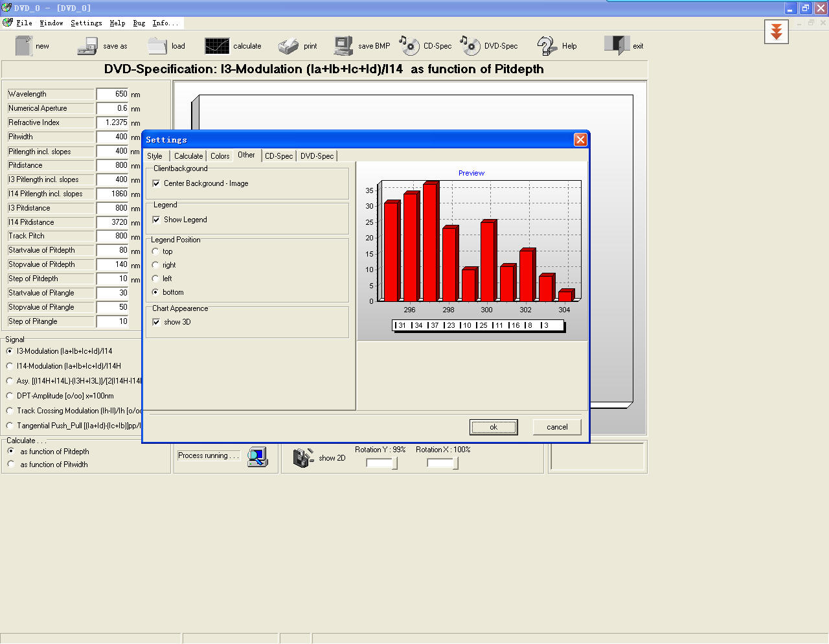Switch to the DVD-Spec settings tab
The width and height of the screenshot is (829, 644).
tap(317, 156)
